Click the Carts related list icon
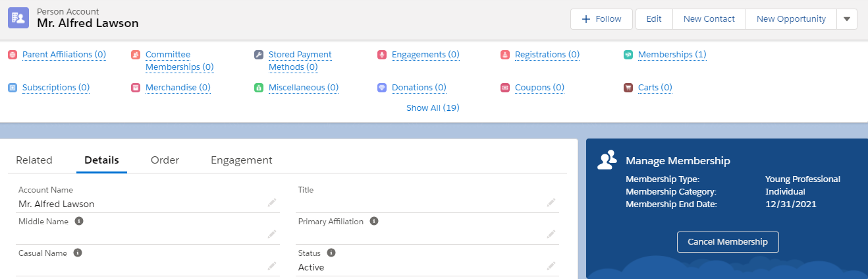868x279 pixels. point(628,88)
